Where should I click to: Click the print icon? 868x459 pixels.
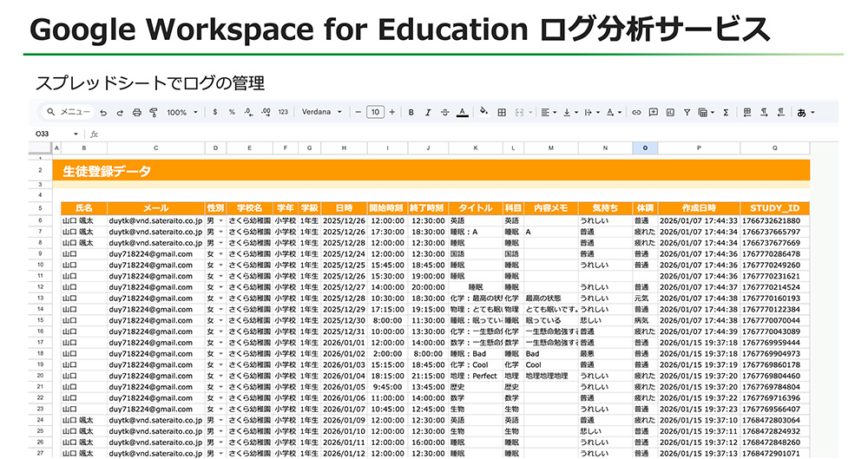[136, 113]
